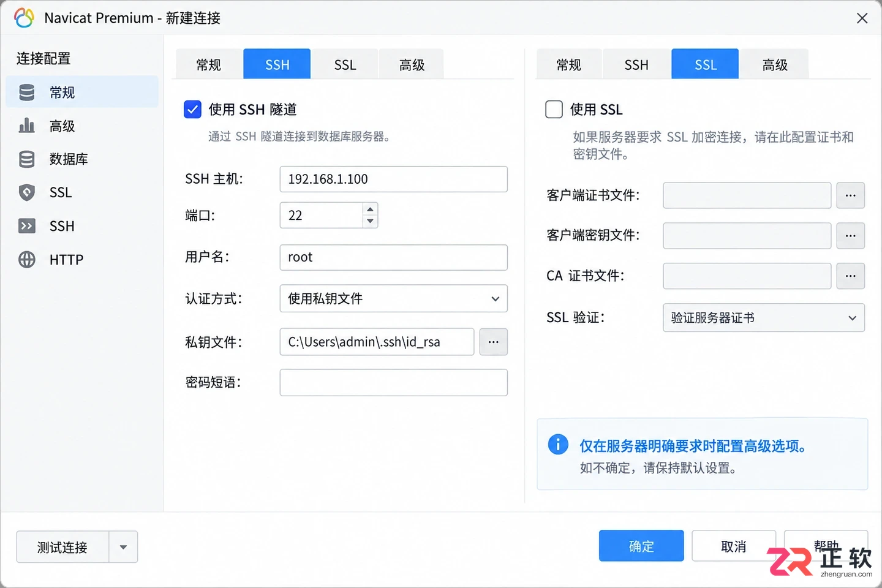Click the 数据库 cylinder icon in sidebar

tap(27, 159)
